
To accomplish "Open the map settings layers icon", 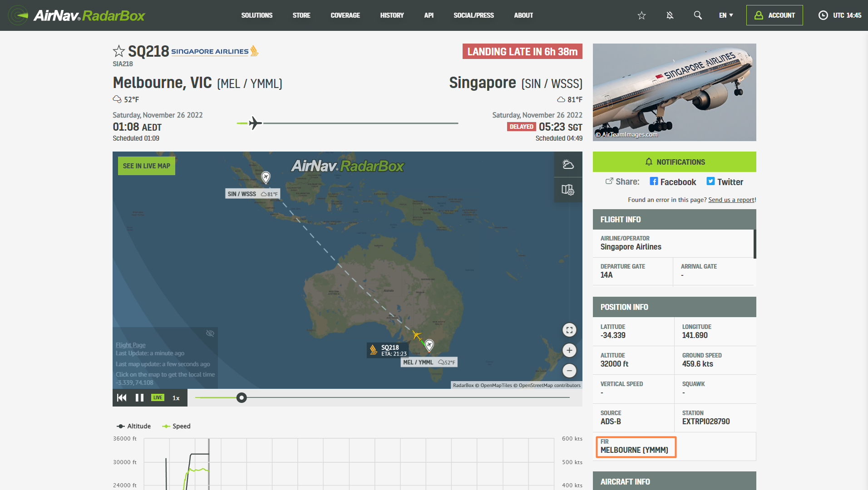I will [x=568, y=190].
